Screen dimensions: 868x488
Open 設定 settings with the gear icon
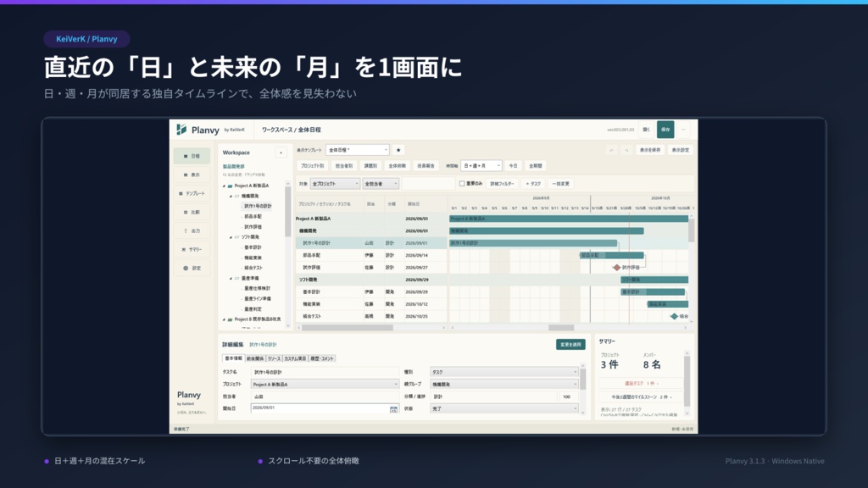point(192,269)
